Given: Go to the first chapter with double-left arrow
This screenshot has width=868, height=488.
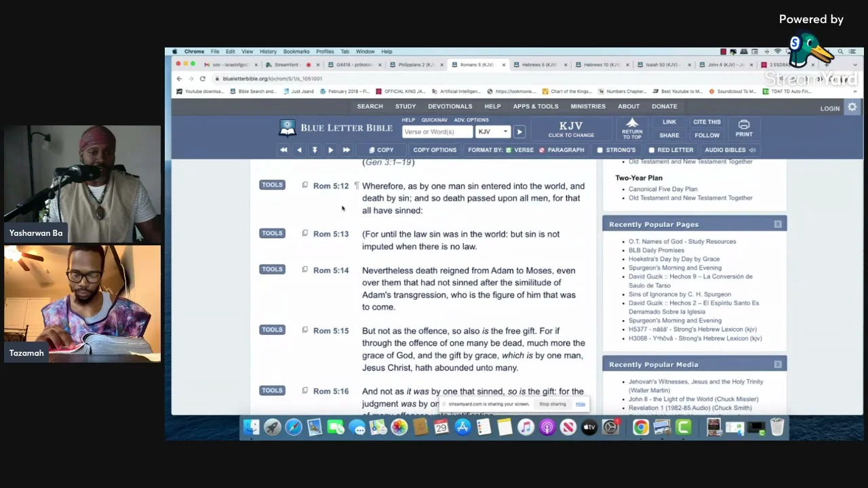Looking at the screenshot, I should 283,150.
